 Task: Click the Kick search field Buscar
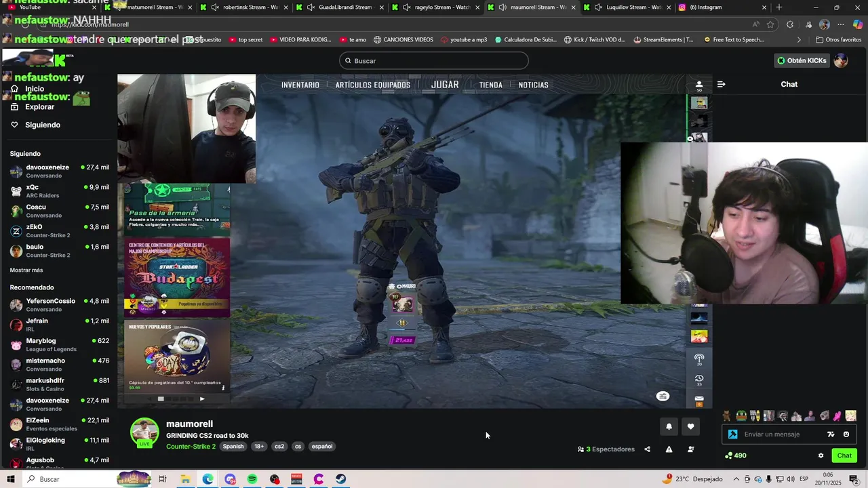tap(434, 61)
